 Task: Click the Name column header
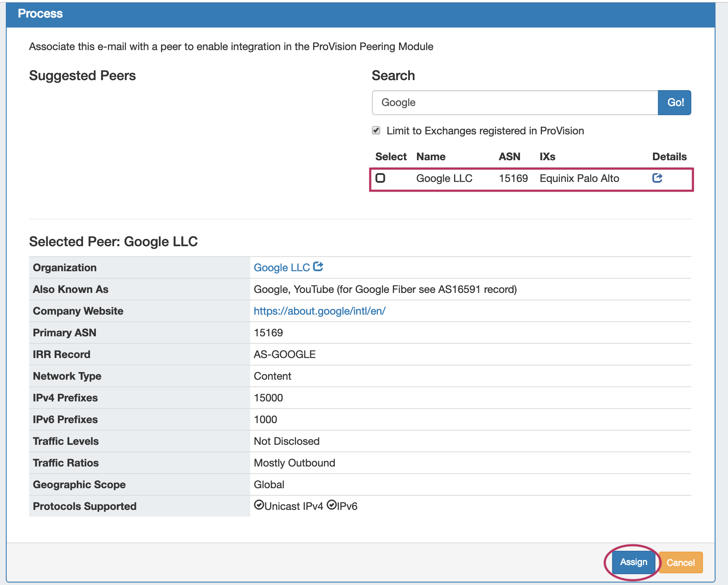(431, 156)
